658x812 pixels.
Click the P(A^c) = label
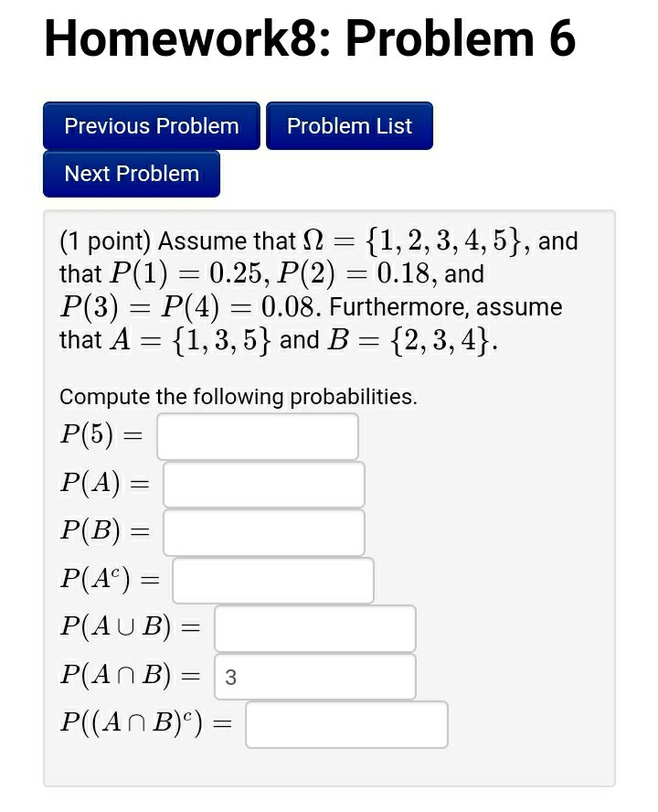click(x=110, y=580)
